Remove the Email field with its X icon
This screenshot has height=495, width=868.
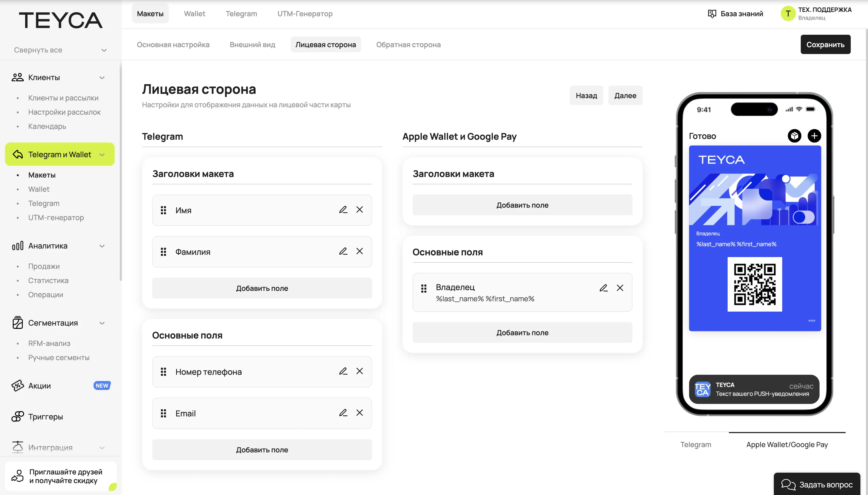click(360, 413)
